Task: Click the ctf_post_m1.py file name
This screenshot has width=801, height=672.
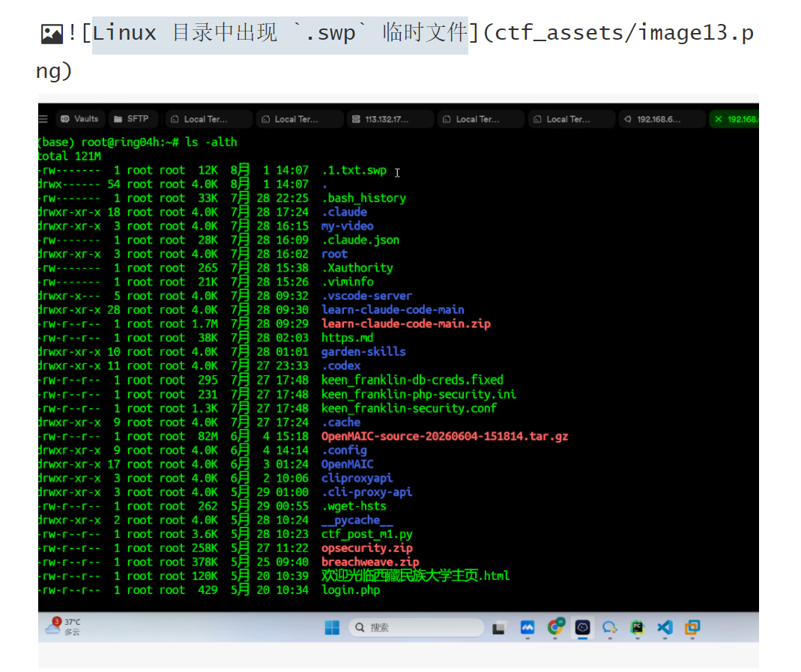Action: click(367, 534)
